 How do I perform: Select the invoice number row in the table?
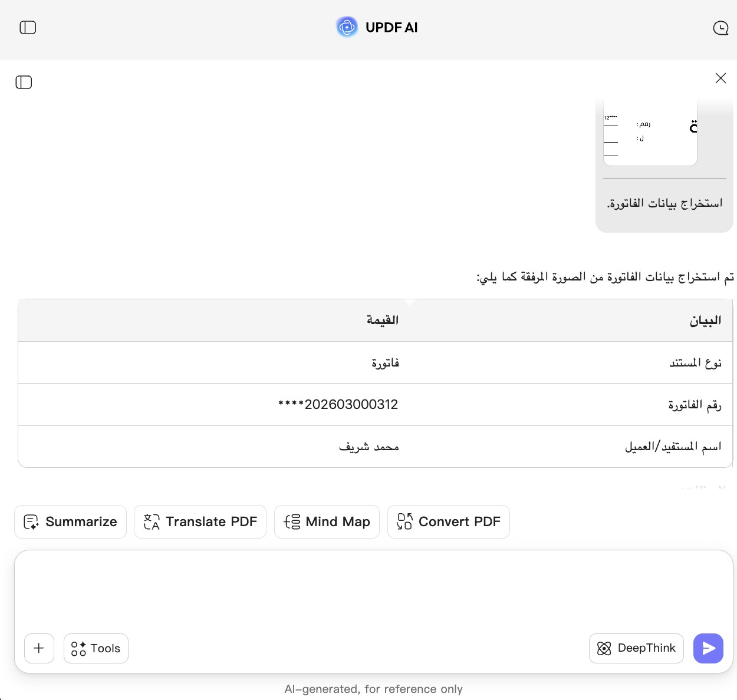(376, 404)
